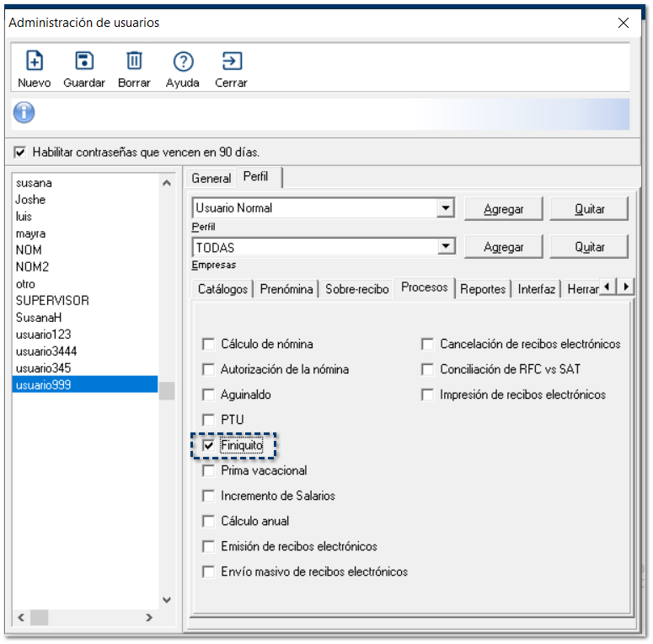
Task: Click Agregar next to Perfil dropdown
Action: tap(504, 209)
